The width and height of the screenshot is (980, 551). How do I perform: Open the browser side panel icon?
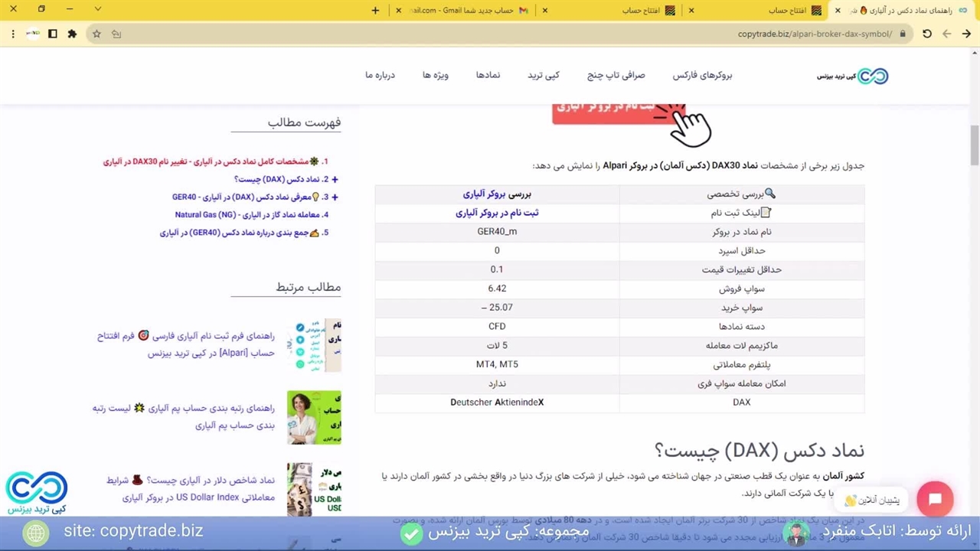click(x=52, y=34)
